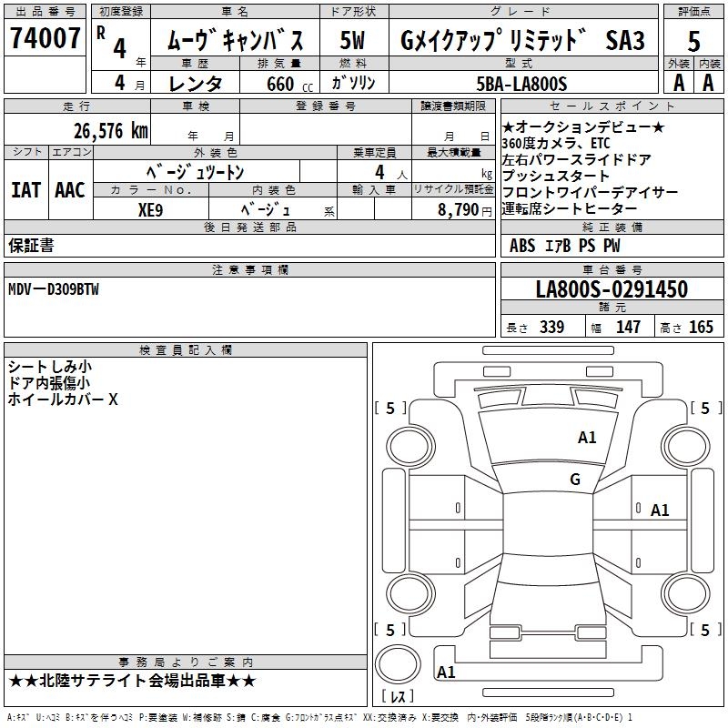The width and height of the screenshot is (728, 728).
Task: Click shift type IAT
Action: click(26, 190)
